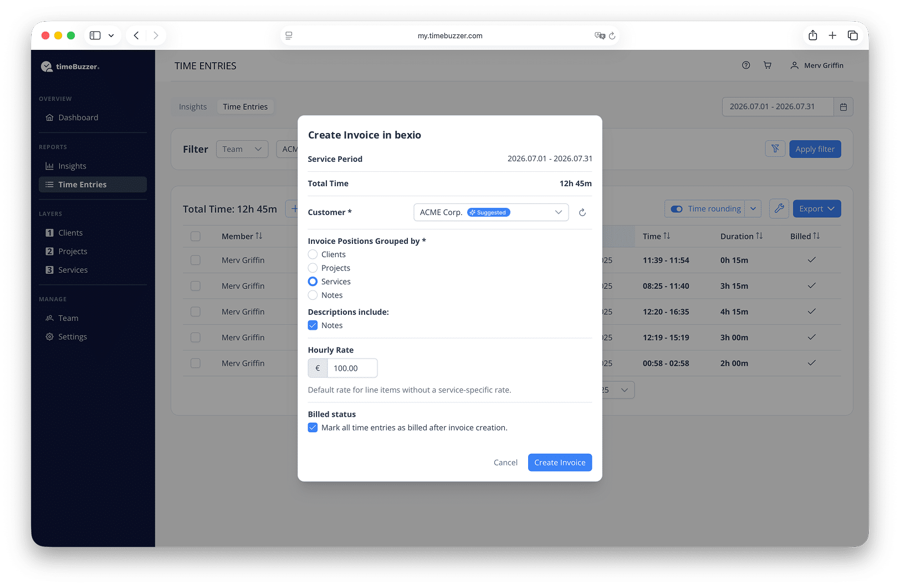Open the Customer ACME Corp. dropdown
The image size is (900, 588).
[491, 212]
